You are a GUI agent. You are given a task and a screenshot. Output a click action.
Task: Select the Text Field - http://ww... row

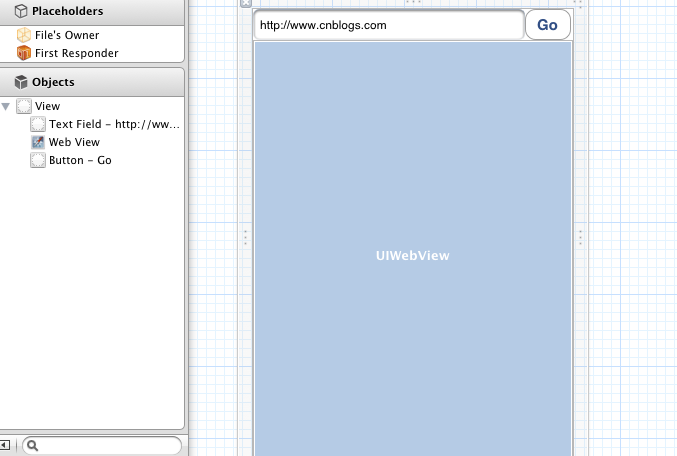[114, 124]
